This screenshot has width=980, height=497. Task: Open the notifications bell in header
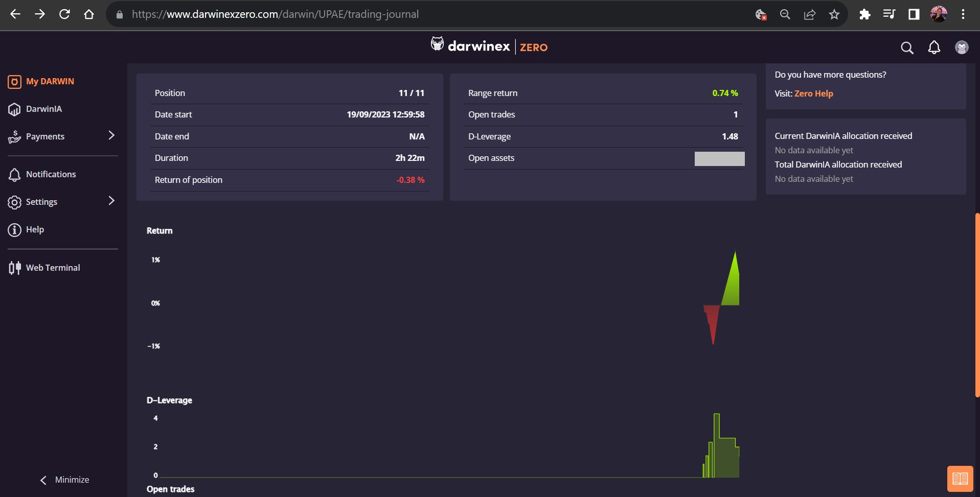coord(934,48)
